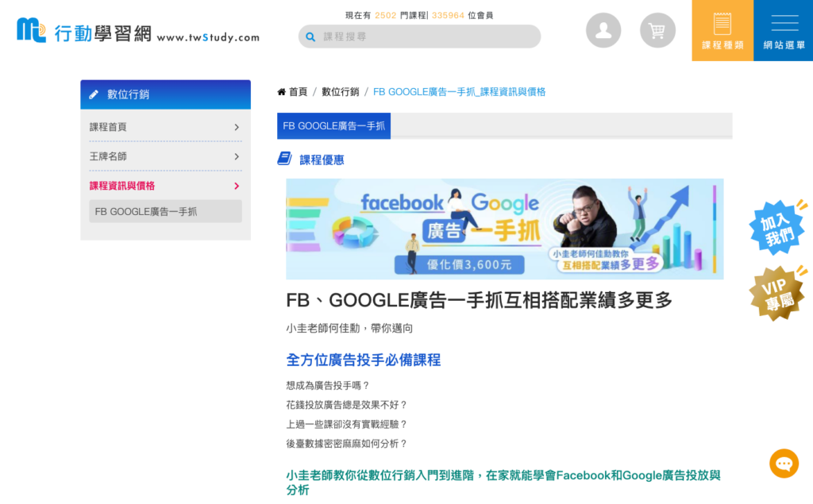Open 王牌名師 in the sidebar
The height and width of the screenshot is (504, 813).
coord(165,156)
